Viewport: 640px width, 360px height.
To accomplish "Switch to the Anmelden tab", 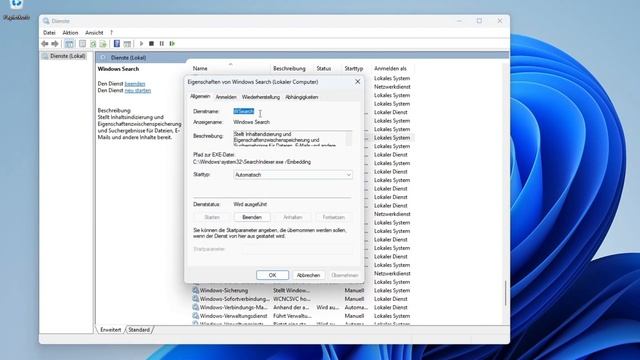I will (226, 97).
